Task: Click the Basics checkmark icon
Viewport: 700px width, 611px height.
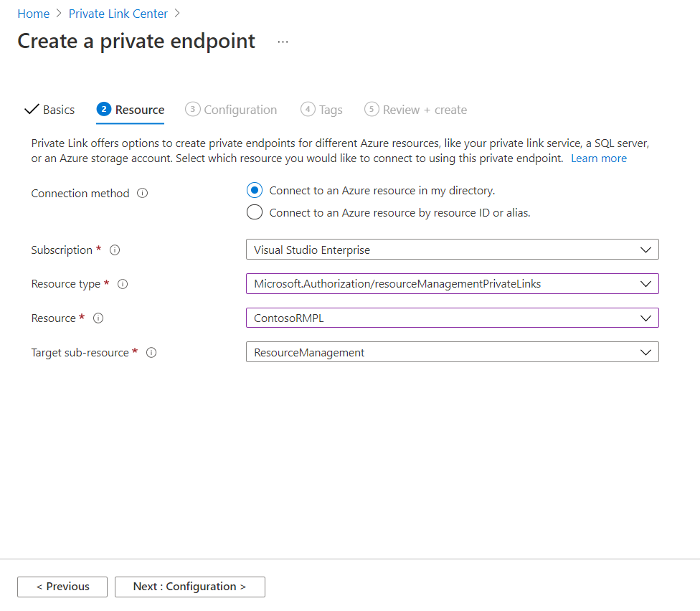Action: (x=32, y=110)
